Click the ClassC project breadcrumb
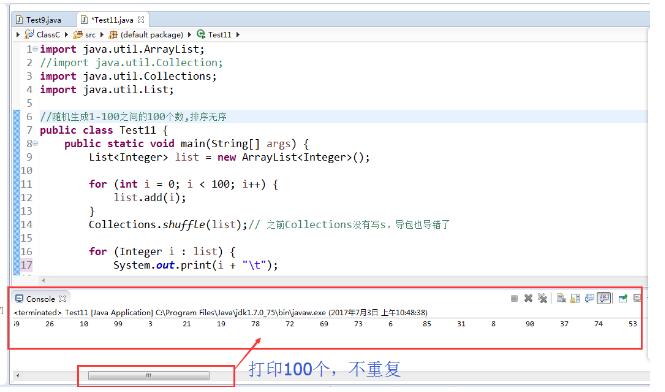 (x=42, y=34)
